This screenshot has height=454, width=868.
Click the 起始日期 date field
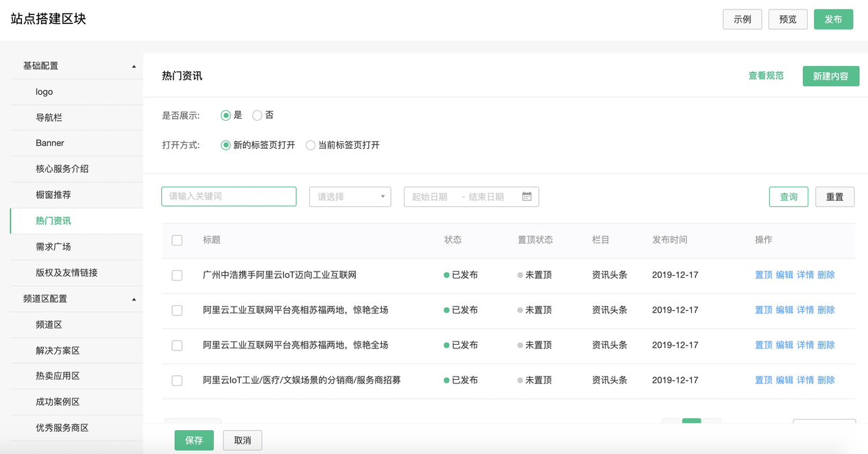(x=430, y=197)
